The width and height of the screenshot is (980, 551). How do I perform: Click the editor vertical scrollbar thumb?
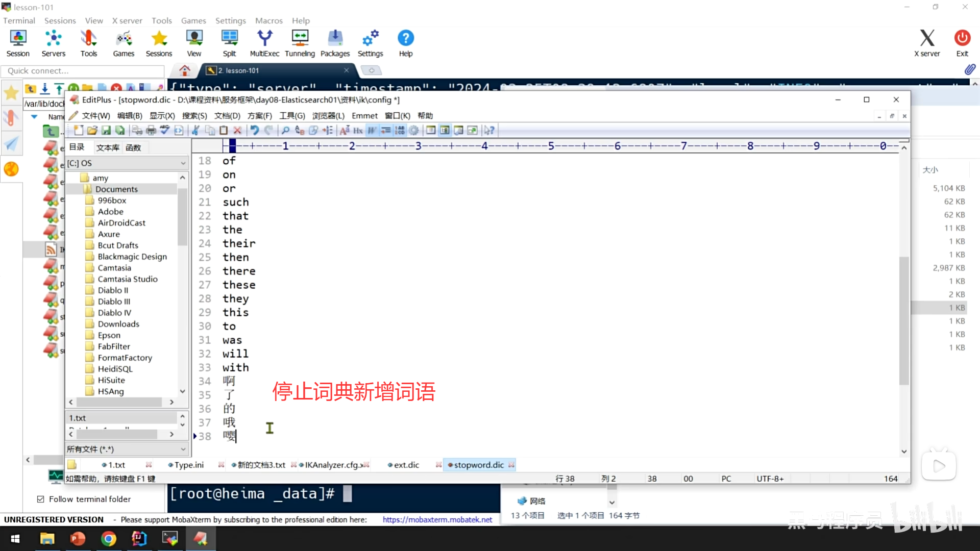coord(904,321)
